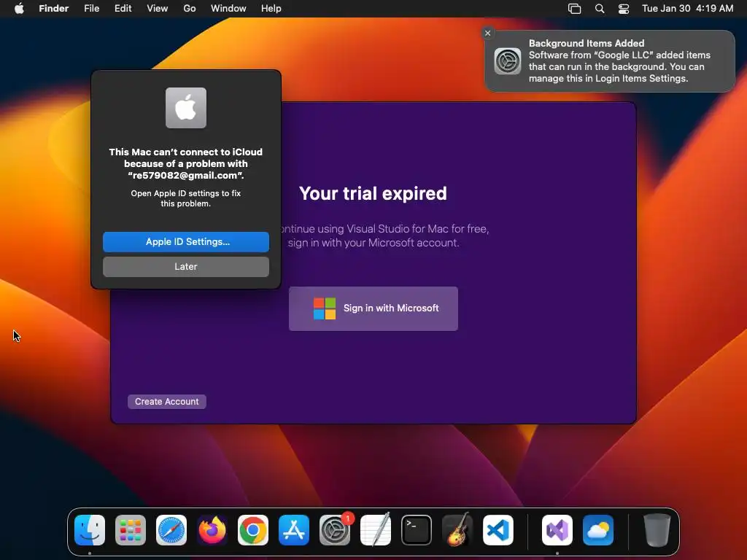
Task: Open the Window menu
Action: (x=228, y=9)
